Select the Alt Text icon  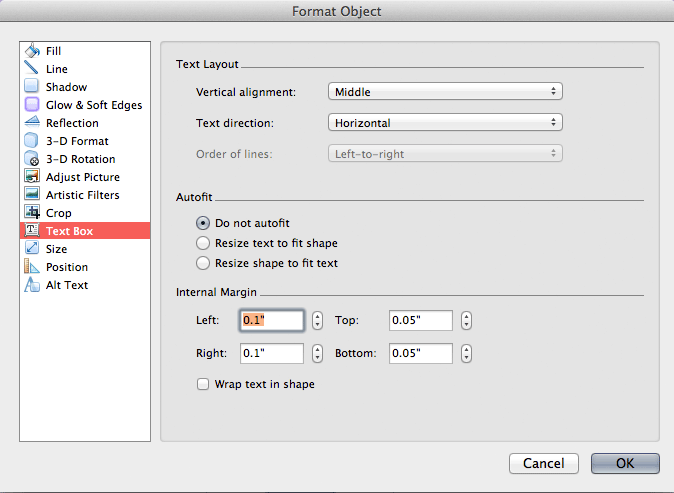click(32, 285)
